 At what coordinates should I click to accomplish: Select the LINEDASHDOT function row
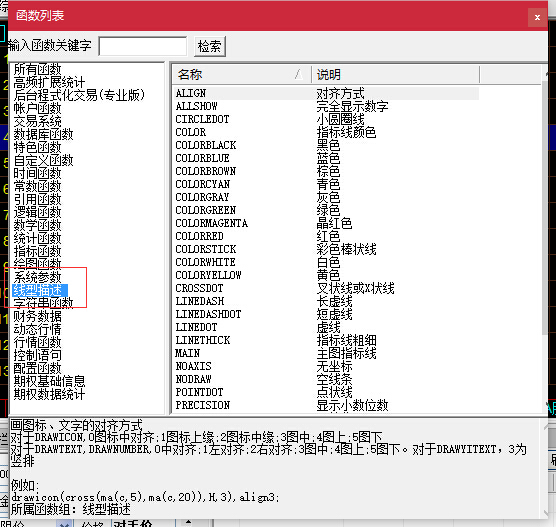click(x=326, y=314)
